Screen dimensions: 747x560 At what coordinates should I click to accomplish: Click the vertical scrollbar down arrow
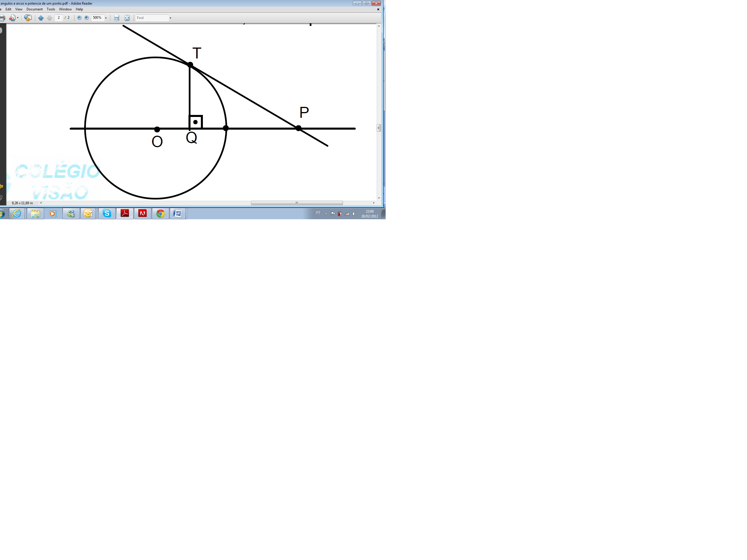[x=379, y=198]
